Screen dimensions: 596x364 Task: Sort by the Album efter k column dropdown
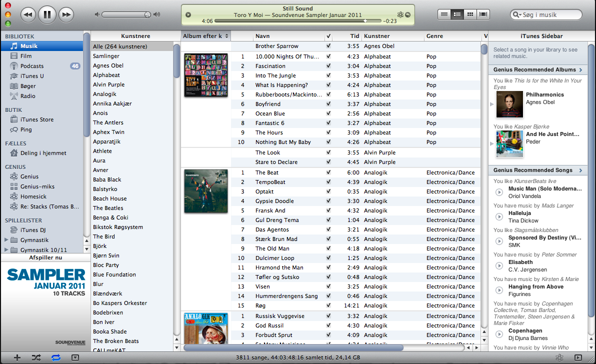tap(205, 36)
